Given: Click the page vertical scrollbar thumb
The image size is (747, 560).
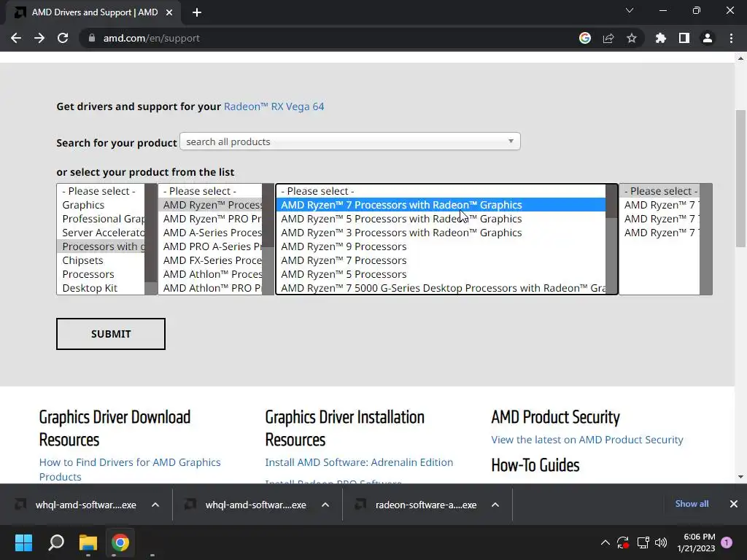Looking at the screenshot, I should click(740, 179).
